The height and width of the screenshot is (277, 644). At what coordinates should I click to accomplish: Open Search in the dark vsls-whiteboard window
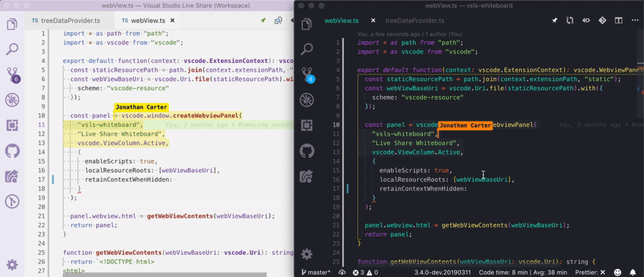tap(307, 49)
